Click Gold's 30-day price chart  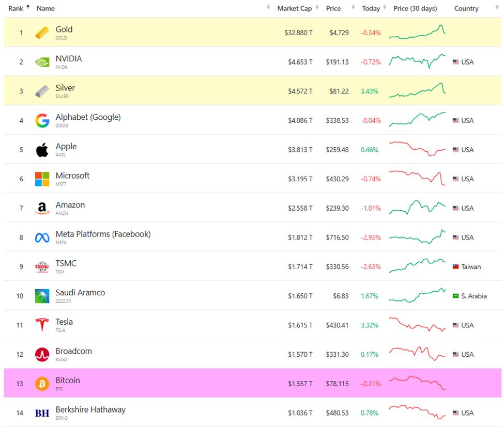click(x=418, y=33)
